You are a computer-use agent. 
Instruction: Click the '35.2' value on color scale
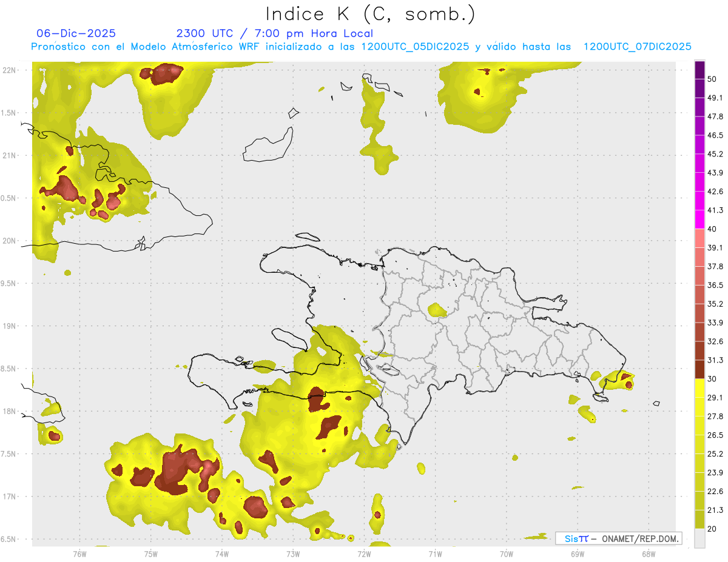pyautogui.click(x=715, y=304)
